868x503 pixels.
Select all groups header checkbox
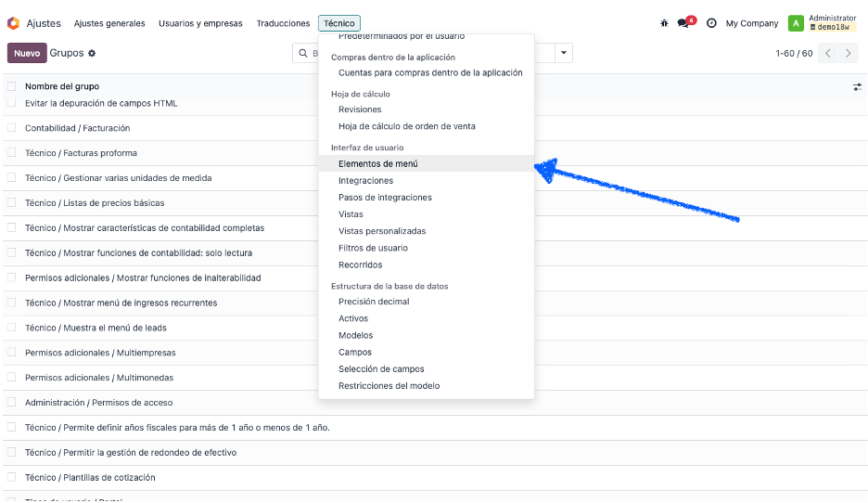point(12,86)
